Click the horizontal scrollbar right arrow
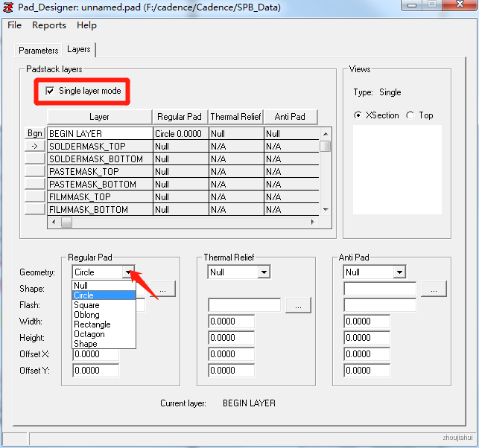Screen dimensions: 479x448 pyautogui.click(x=312, y=223)
